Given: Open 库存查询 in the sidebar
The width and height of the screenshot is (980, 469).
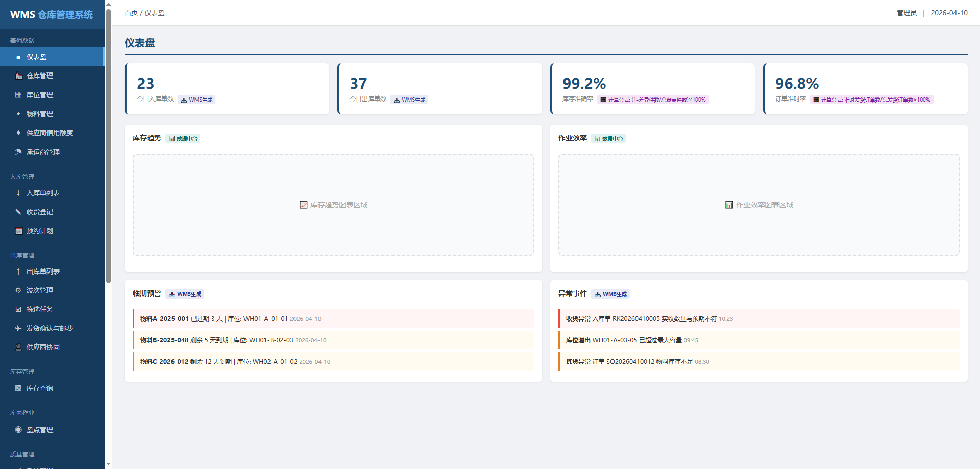Looking at the screenshot, I should coord(40,388).
